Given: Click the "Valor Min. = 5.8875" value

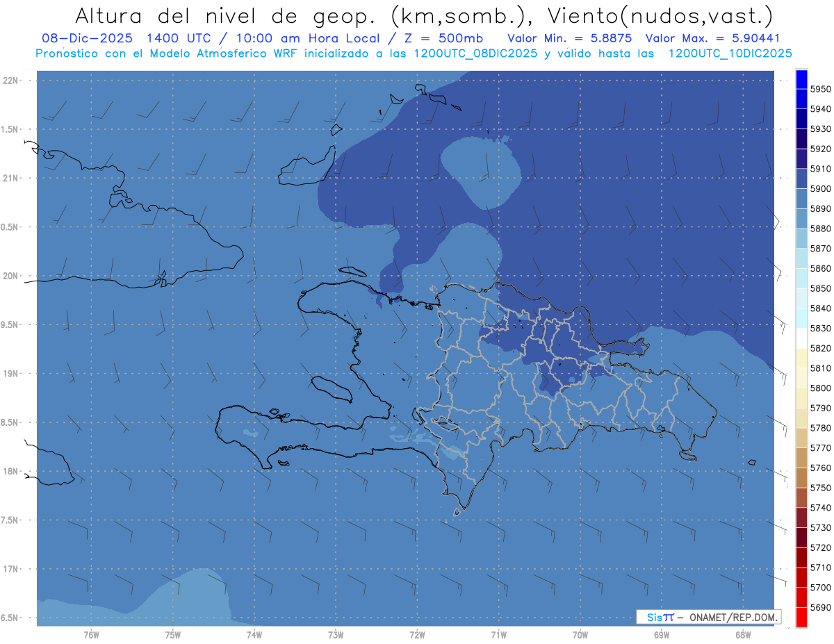Looking at the screenshot, I should pyautogui.click(x=570, y=38).
